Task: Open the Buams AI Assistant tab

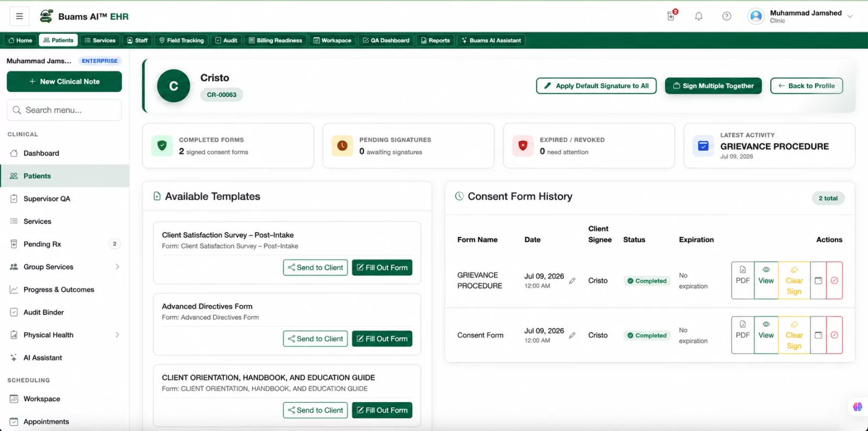Action: click(x=492, y=40)
